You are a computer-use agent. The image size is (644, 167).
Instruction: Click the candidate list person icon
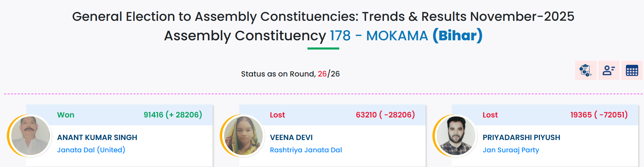tap(609, 70)
